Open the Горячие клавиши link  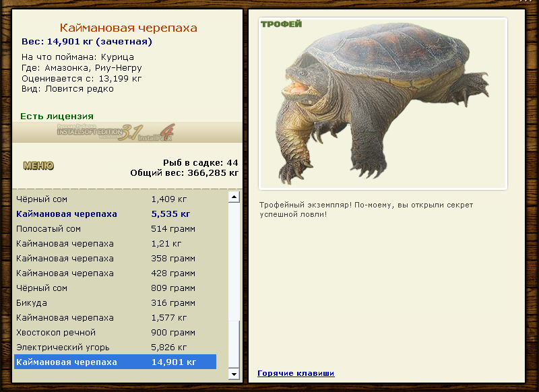tap(296, 373)
